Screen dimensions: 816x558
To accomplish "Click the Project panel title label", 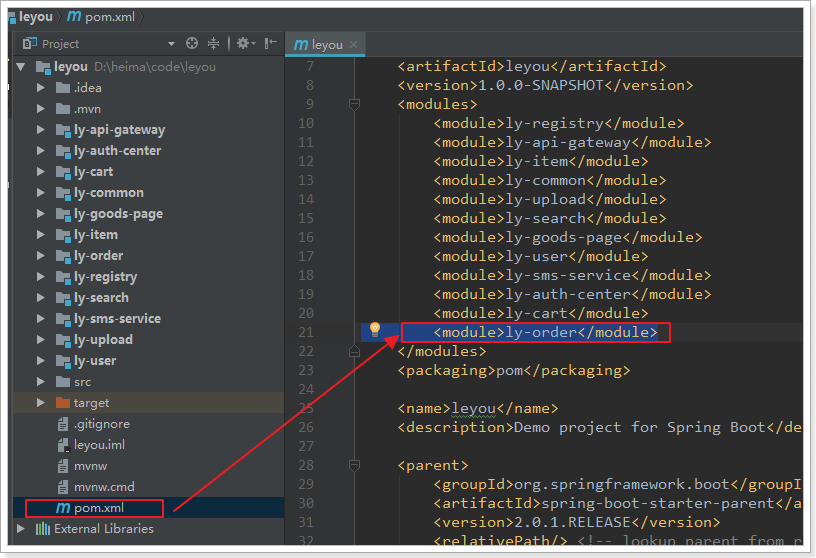I will [60, 44].
